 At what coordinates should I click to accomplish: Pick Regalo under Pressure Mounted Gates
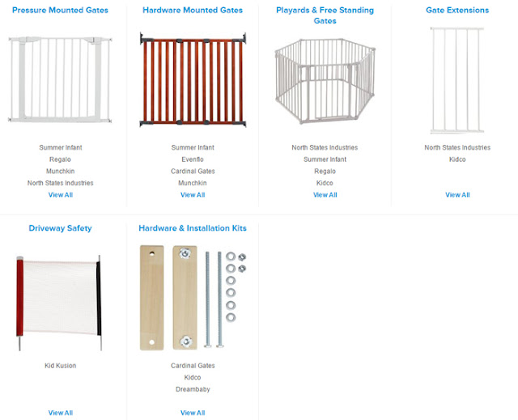60,159
